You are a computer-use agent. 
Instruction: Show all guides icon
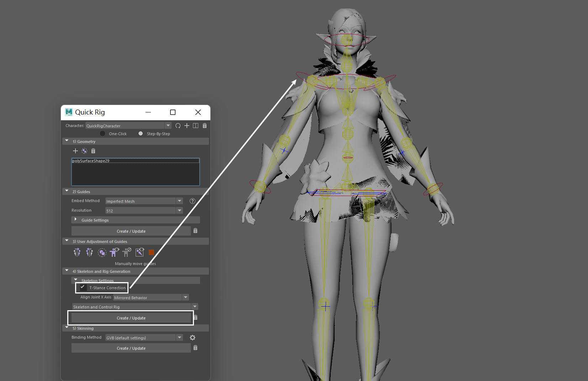click(114, 252)
